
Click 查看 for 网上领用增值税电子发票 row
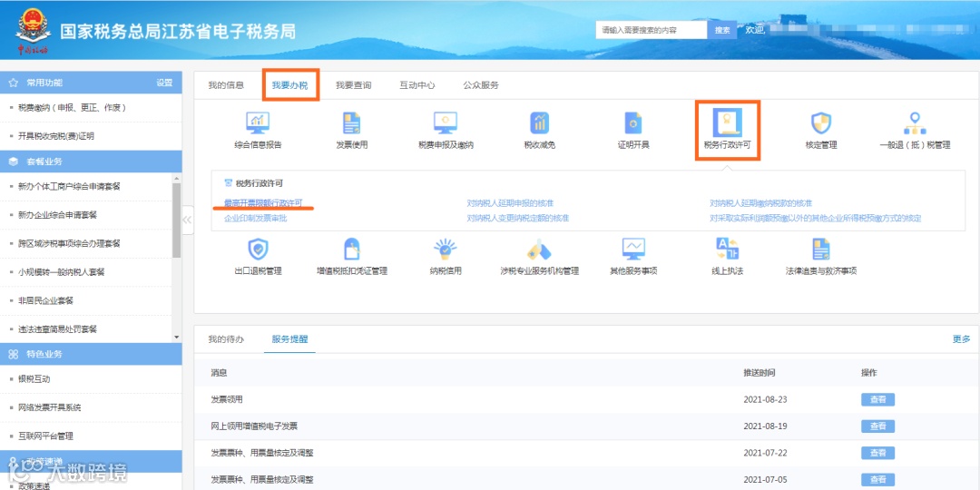coord(877,426)
